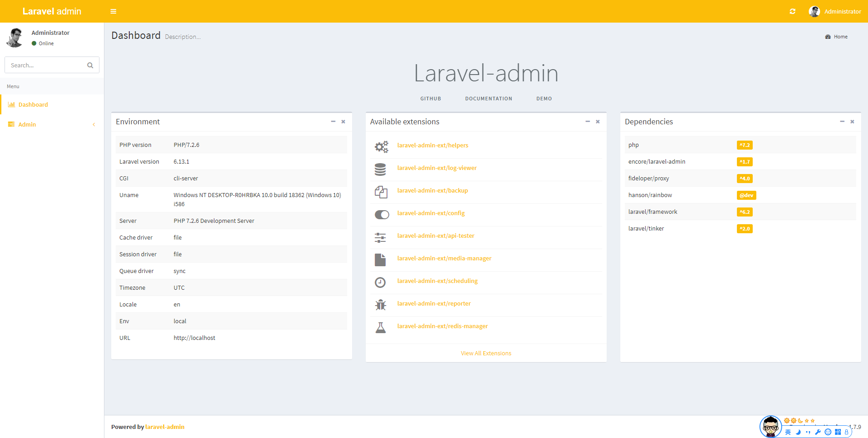Image resolution: width=868 pixels, height=438 pixels.
Task: Open laravel-admin-ext/config link
Action: click(431, 213)
